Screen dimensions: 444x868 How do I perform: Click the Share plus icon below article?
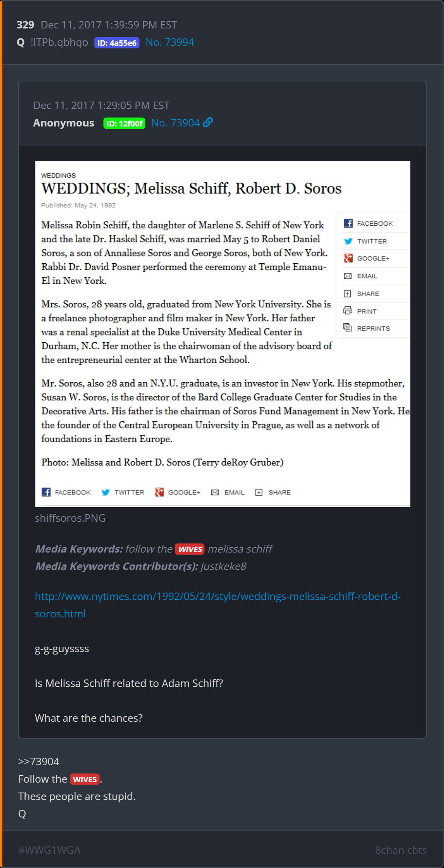[259, 492]
